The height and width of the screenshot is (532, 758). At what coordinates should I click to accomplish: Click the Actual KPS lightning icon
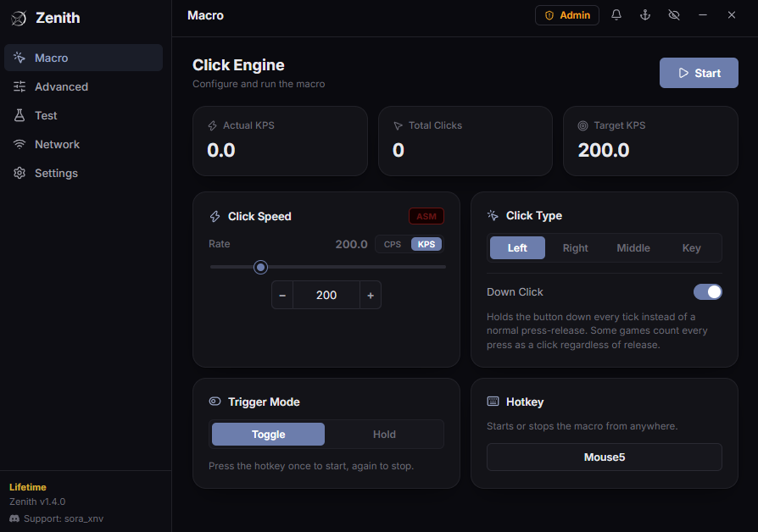[x=212, y=125]
